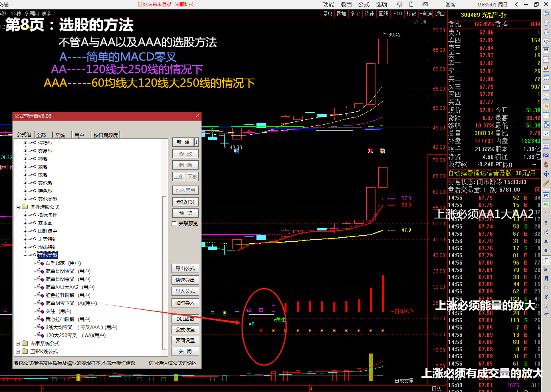Collapse the 条件选股公式 folder
The height and width of the screenshot is (392, 551).
click(x=18, y=207)
